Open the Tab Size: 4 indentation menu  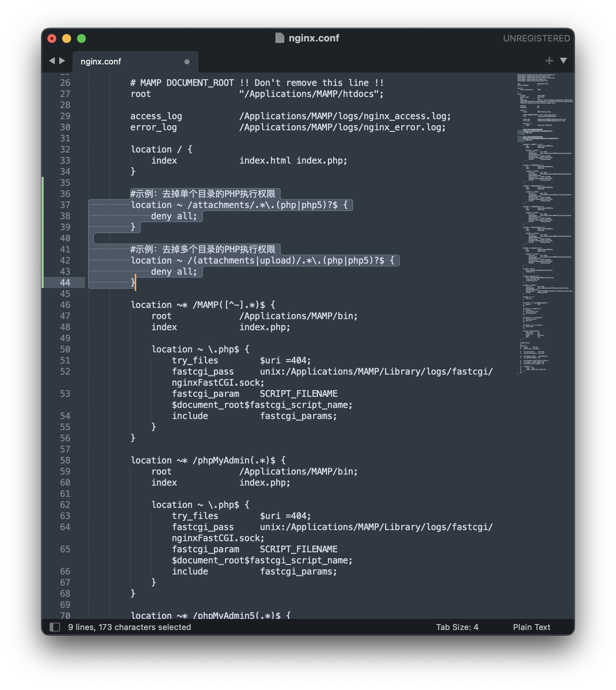pos(457,627)
